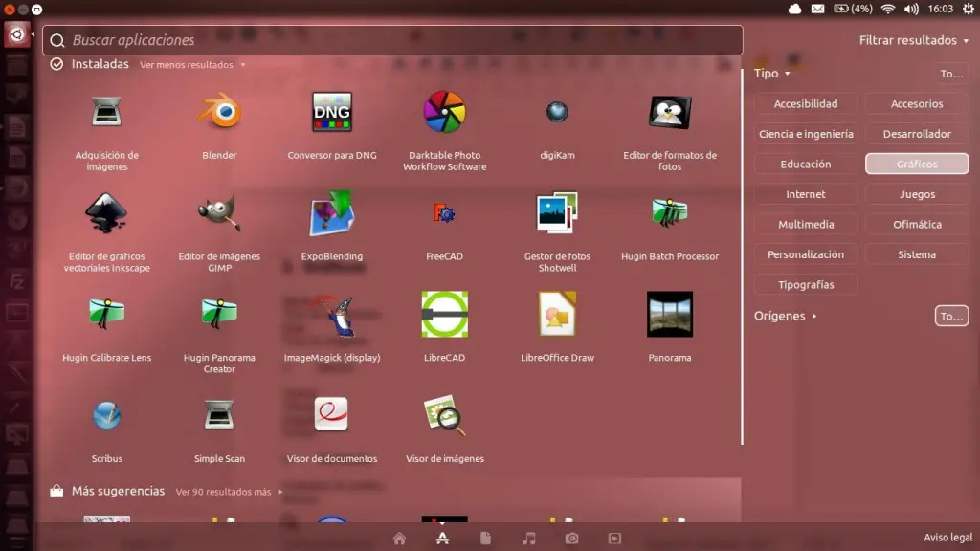Open the system settings gear menu

pos(969,9)
